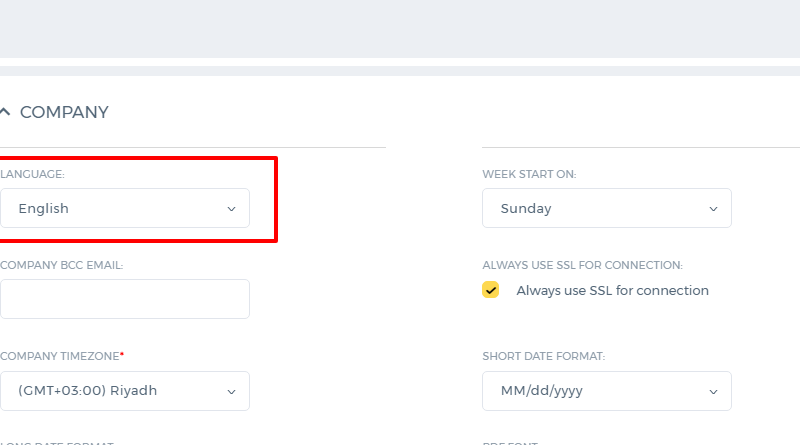Viewport: 800px width, 445px height.
Task: Click the 'Always use SSL for connection' label text
Action: click(x=612, y=290)
